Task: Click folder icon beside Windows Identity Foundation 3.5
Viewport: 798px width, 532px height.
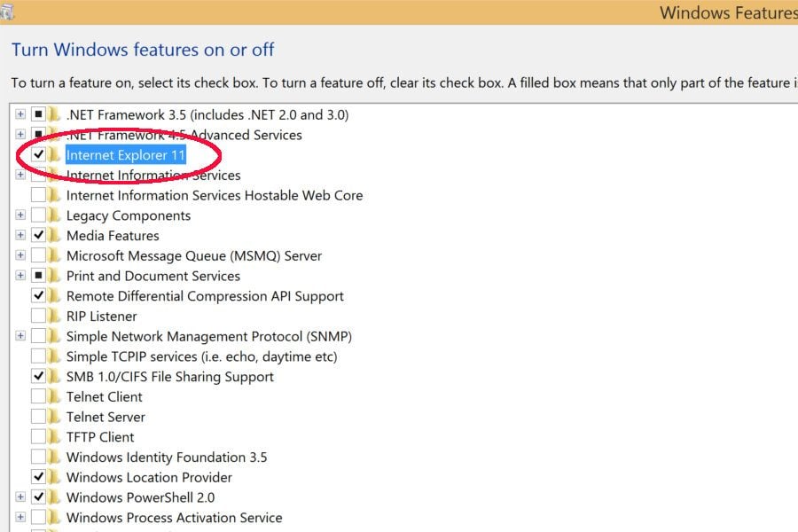Action: pyautogui.click(x=54, y=458)
